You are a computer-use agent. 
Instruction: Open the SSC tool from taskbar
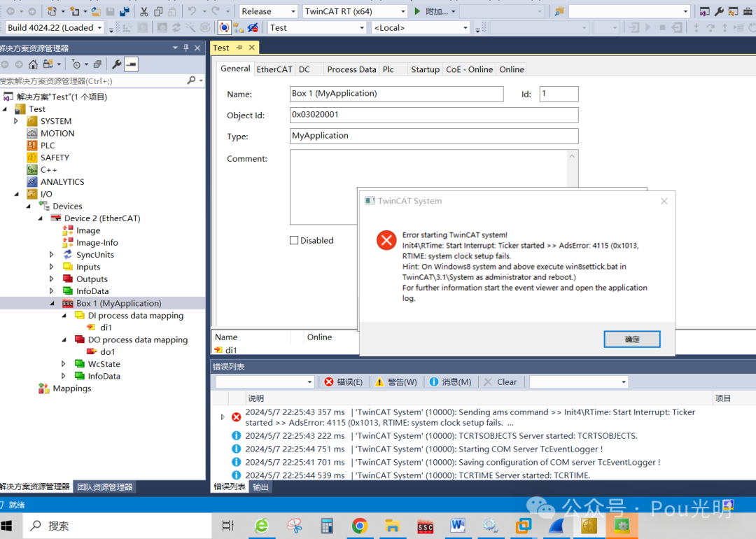pyautogui.click(x=426, y=526)
